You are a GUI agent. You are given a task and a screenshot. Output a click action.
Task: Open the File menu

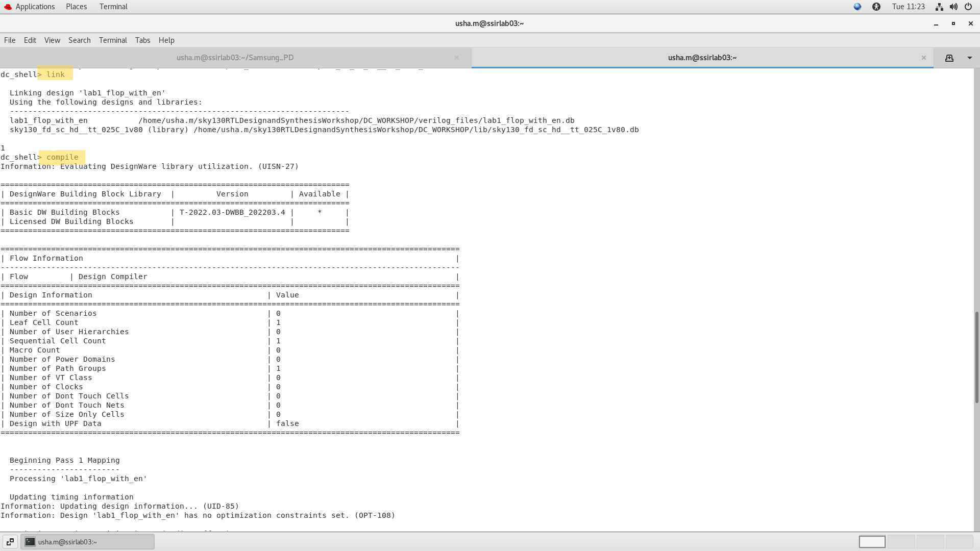pyautogui.click(x=10, y=40)
